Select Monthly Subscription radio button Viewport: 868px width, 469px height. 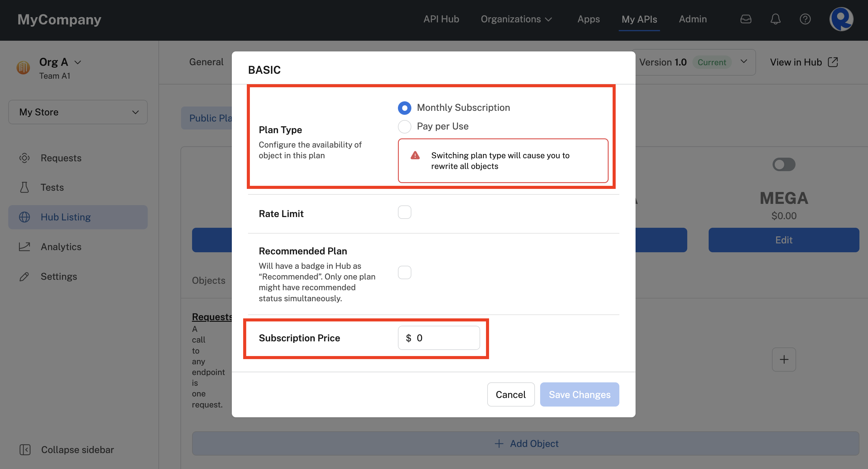coord(404,107)
